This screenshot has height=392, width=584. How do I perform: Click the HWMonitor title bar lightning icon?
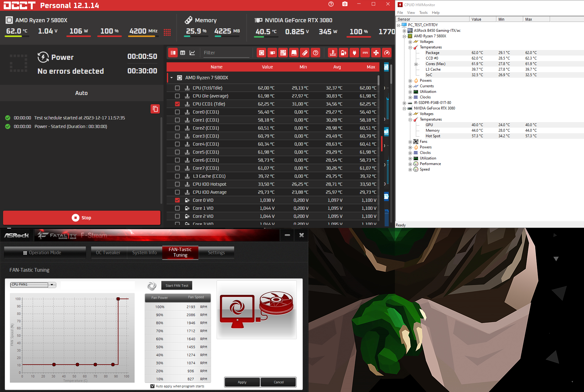click(x=400, y=5)
